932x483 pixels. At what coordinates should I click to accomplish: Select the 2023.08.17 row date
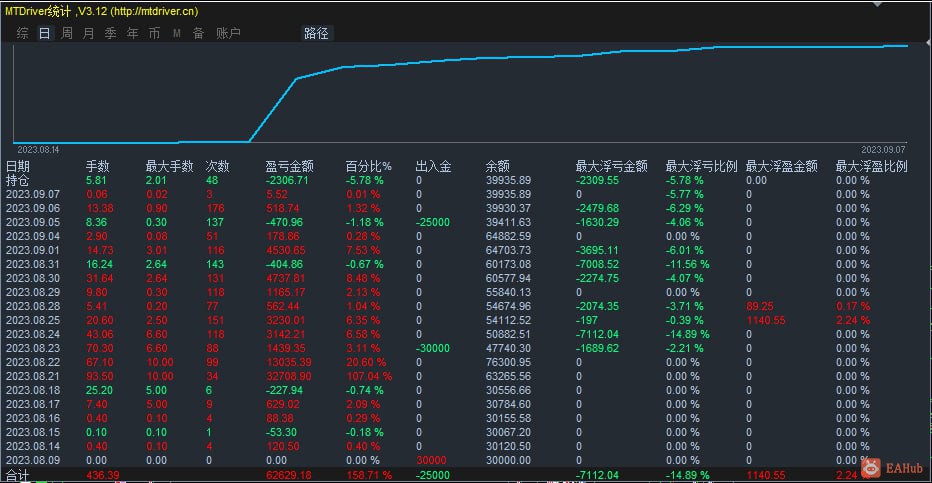click(33, 405)
